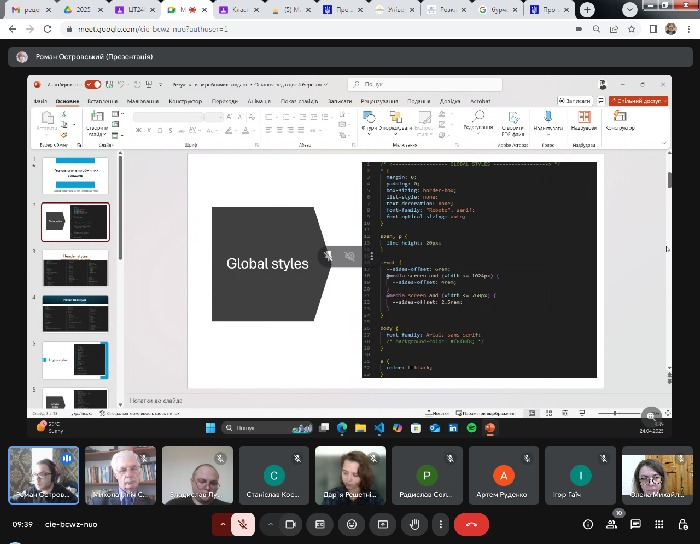The height and width of the screenshot is (544, 700).
Task: Open a new browser tab
Action: tap(586, 10)
